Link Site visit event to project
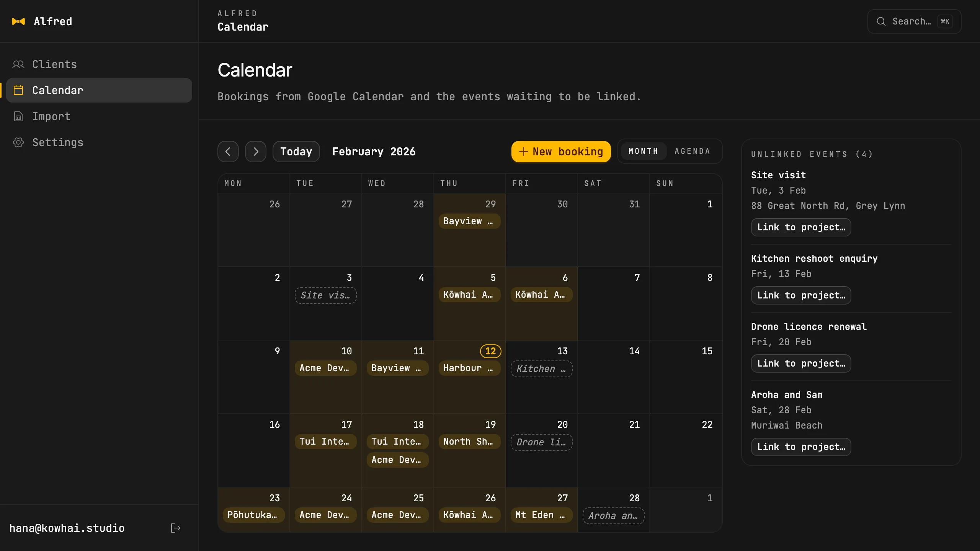This screenshot has width=980, height=551. (801, 227)
